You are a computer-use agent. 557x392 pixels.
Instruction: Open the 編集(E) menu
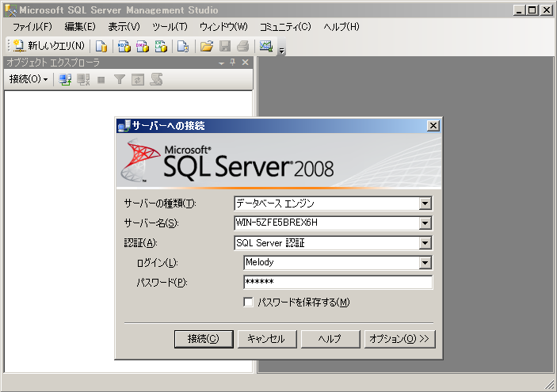(80, 27)
